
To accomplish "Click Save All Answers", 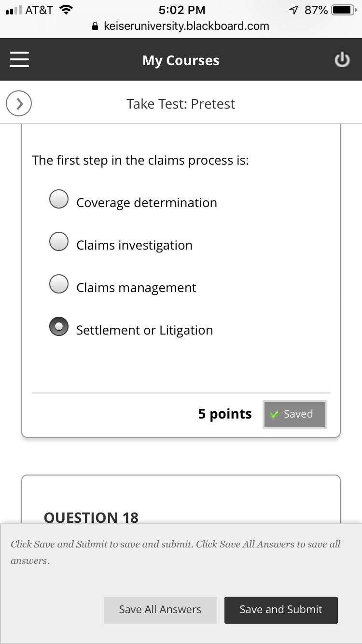I will click(160, 610).
